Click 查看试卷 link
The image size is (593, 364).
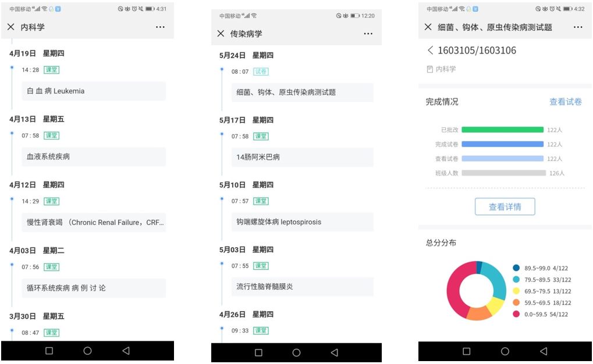pos(566,102)
